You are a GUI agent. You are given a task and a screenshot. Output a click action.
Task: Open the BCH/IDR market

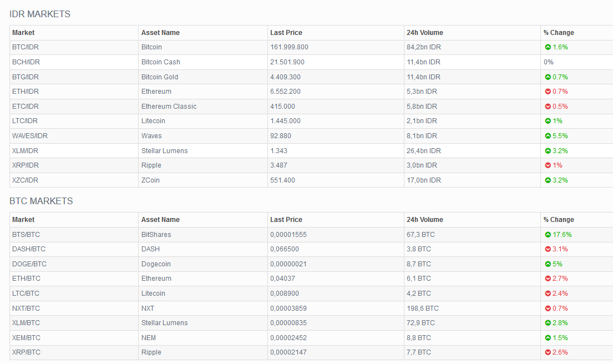[x=26, y=62]
